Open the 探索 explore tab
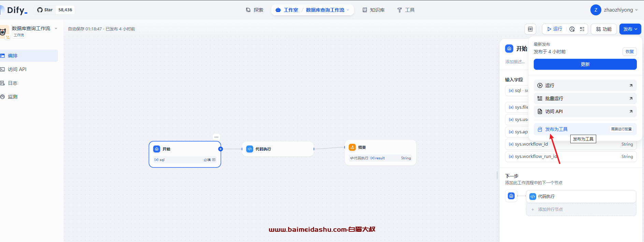This screenshot has width=644, height=242. (x=255, y=10)
